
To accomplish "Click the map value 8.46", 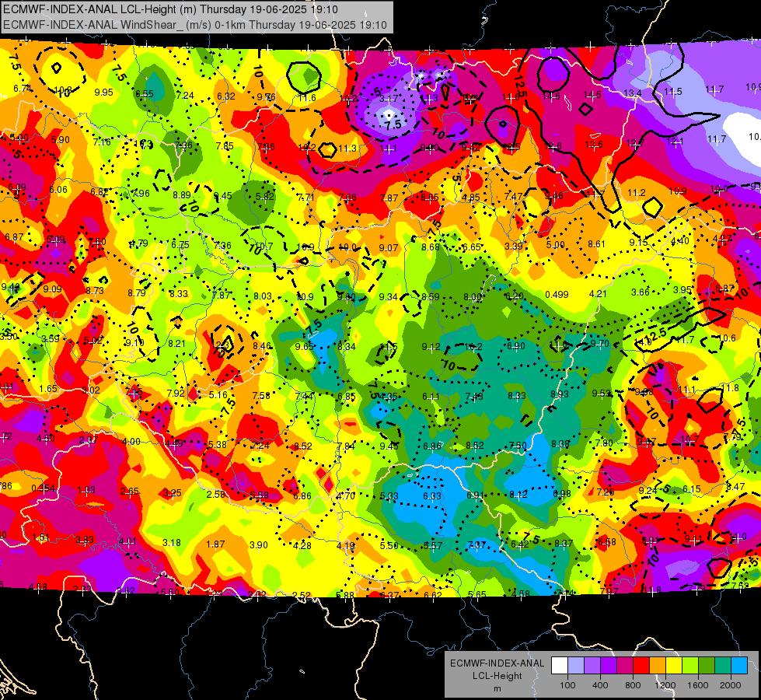I will tap(262, 346).
